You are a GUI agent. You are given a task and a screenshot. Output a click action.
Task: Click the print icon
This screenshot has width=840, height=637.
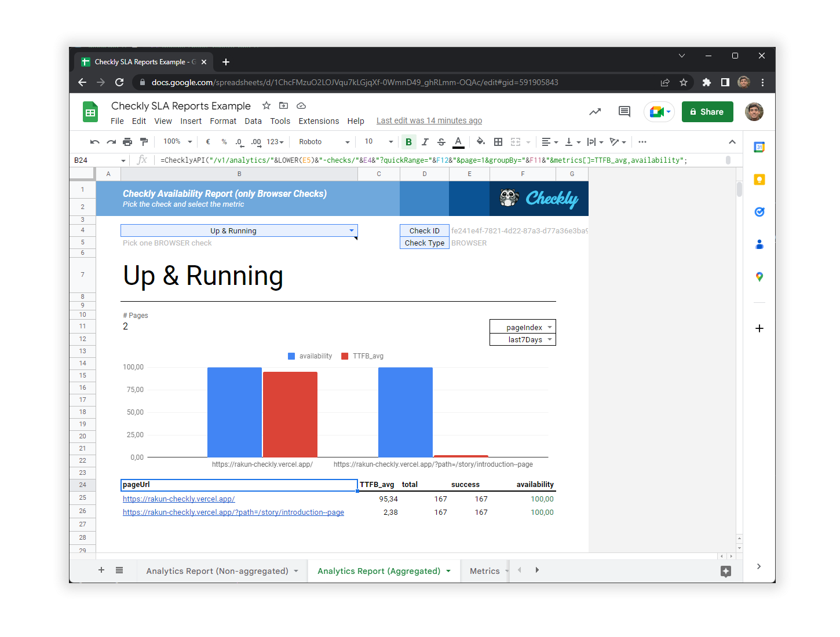[127, 141]
